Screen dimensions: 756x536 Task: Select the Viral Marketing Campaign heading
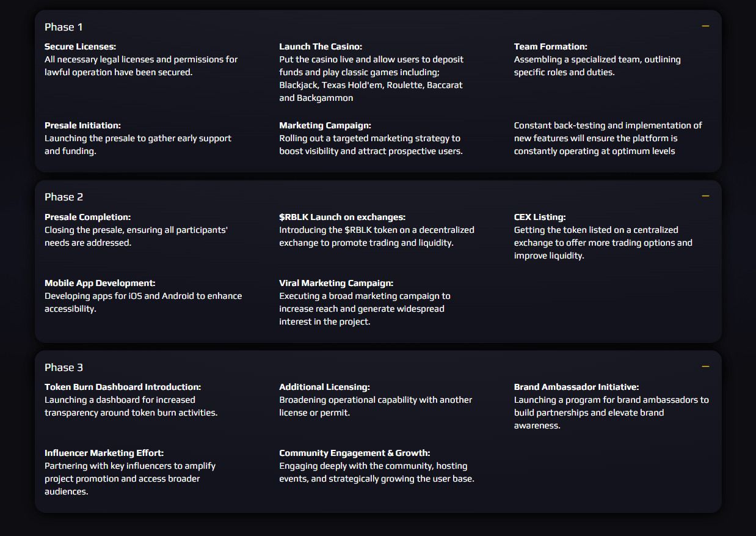(336, 283)
